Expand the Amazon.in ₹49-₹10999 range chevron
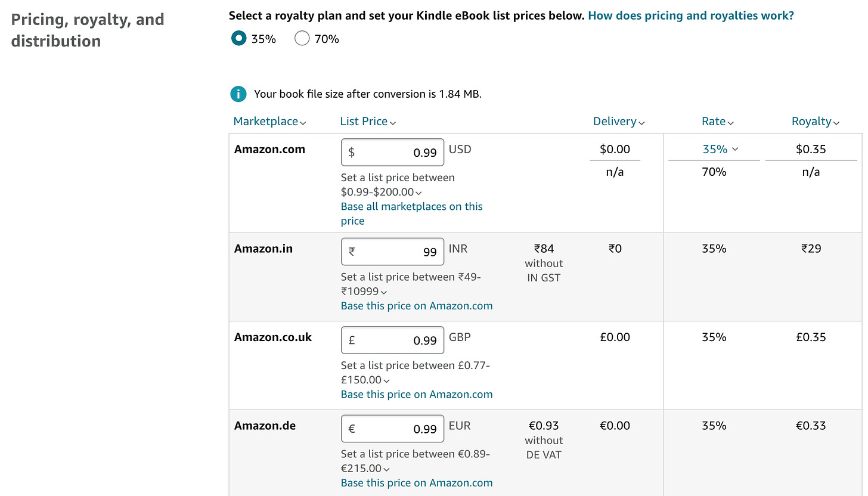 [x=384, y=292]
